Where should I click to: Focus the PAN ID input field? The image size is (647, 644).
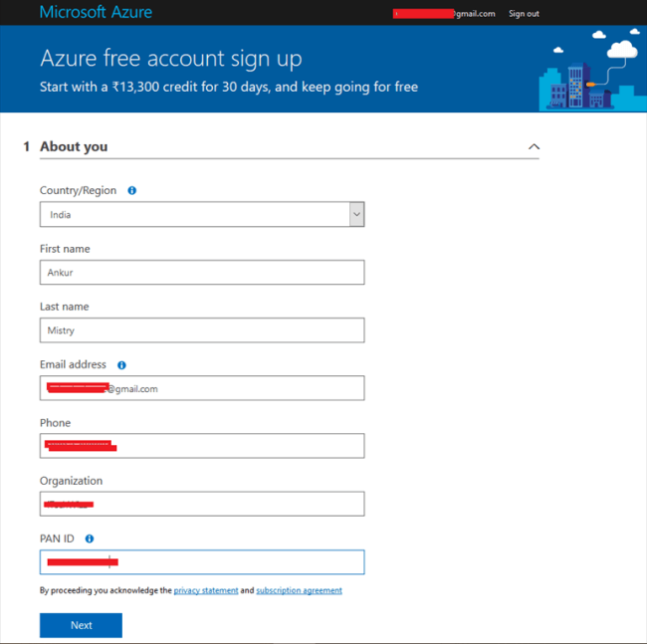click(202, 562)
